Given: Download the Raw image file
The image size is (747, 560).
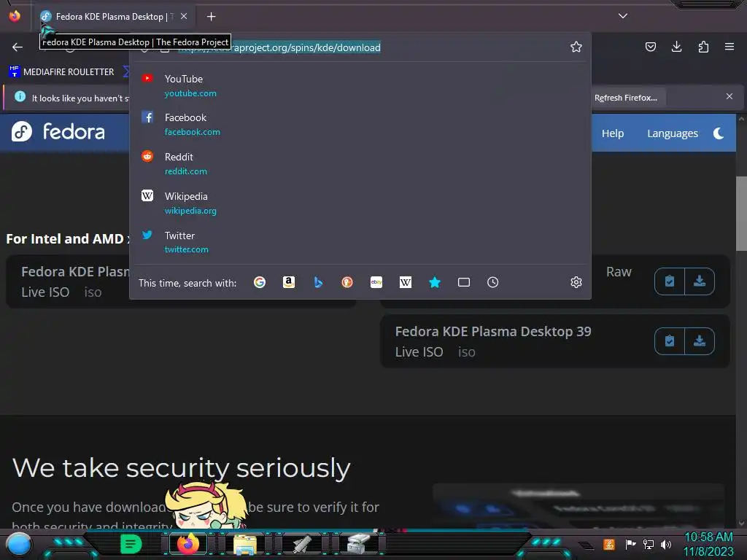Looking at the screenshot, I should click(700, 281).
